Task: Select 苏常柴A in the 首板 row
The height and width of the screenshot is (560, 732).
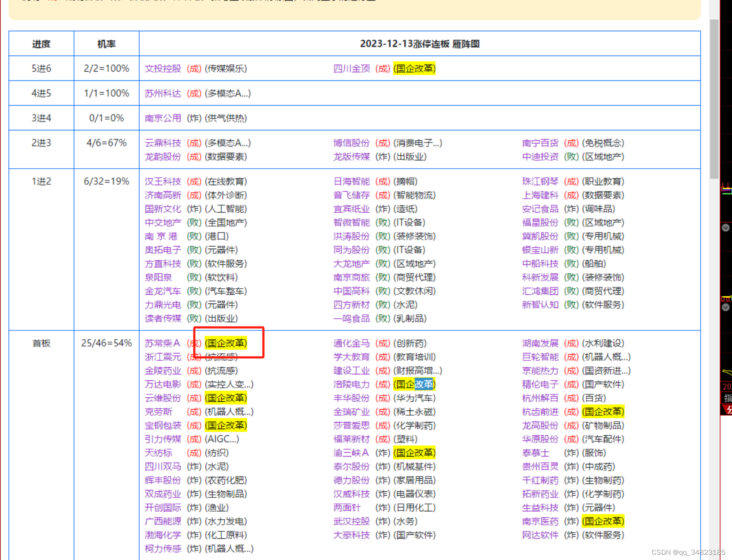Action: point(162,343)
